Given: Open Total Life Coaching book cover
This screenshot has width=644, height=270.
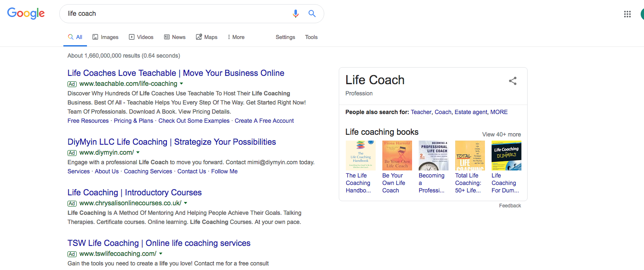Looking at the screenshot, I should tap(470, 156).
